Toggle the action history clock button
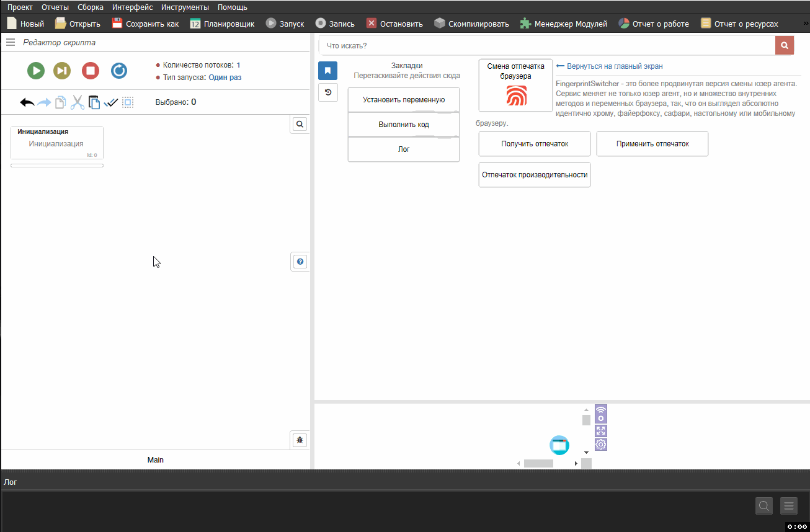810x532 pixels. pyautogui.click(x=327, y=92)
